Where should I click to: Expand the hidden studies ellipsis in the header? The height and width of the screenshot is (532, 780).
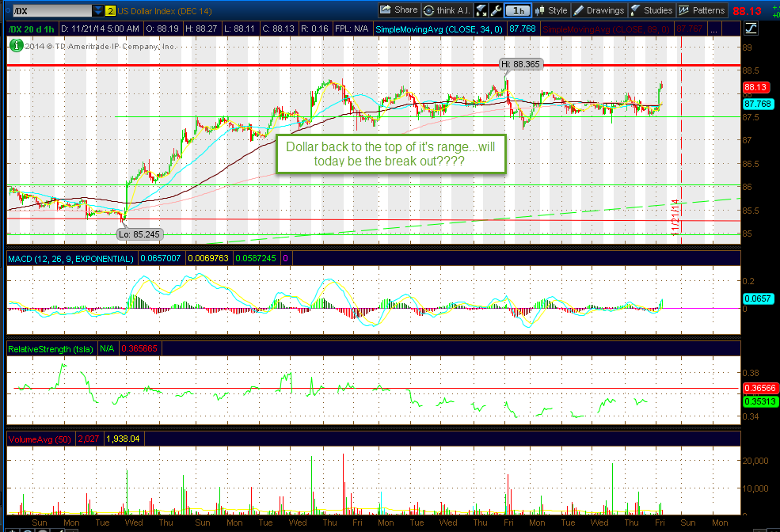tap(713, 29)
